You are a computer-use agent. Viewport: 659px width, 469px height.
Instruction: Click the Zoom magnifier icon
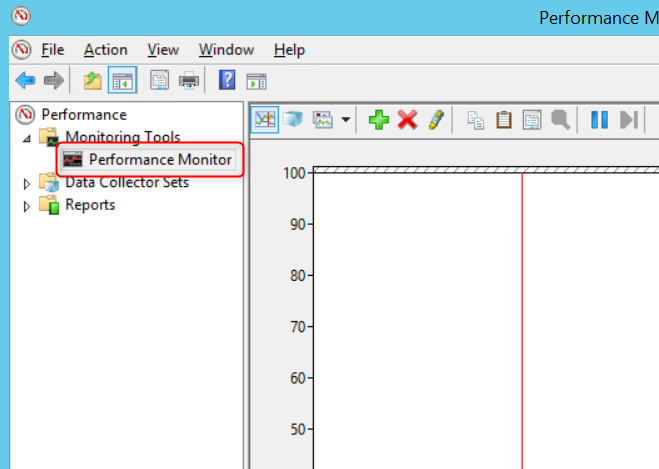(560, 120)
